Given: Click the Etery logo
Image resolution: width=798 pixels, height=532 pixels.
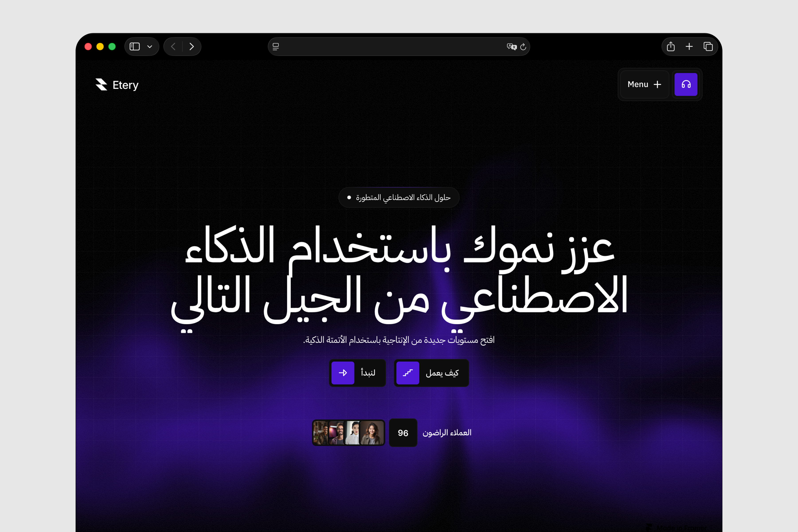Looking at the screenshot, I should (117, 85).
